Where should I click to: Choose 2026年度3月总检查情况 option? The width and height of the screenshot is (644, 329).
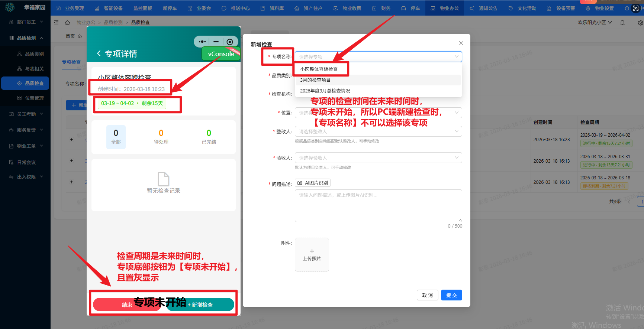(379, 91)
